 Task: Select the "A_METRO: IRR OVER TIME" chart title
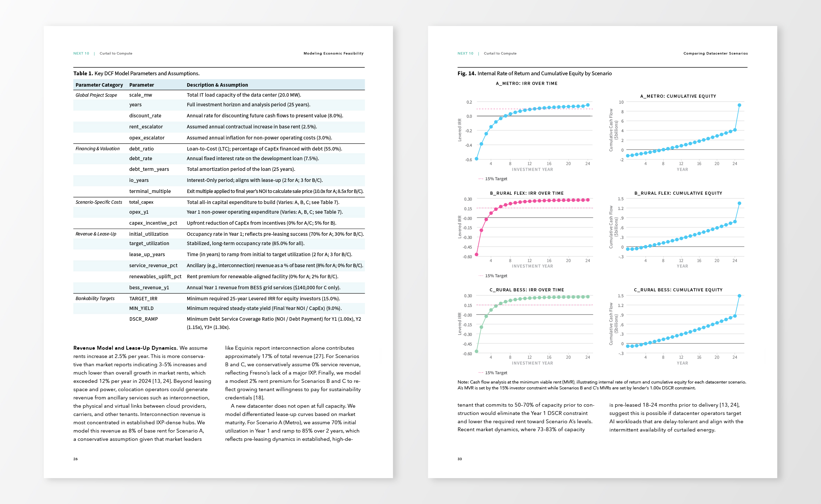pyautogui.click(x=527, y=84)
